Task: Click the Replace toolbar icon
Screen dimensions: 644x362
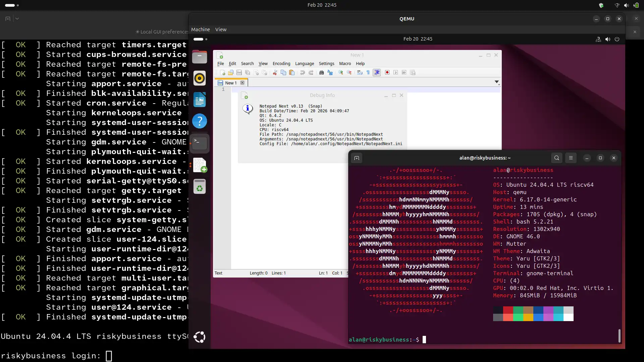Action: [330, 72]
